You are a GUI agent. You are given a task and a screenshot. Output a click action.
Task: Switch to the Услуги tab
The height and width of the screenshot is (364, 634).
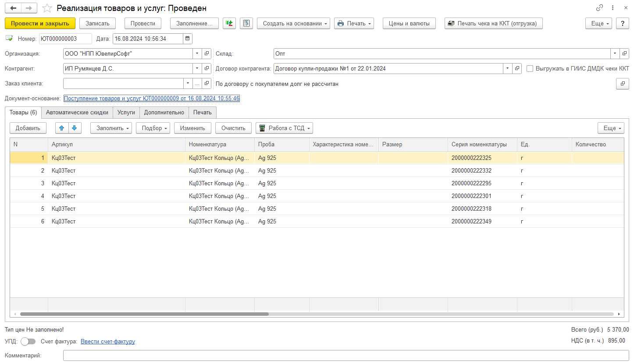point(126,112)
